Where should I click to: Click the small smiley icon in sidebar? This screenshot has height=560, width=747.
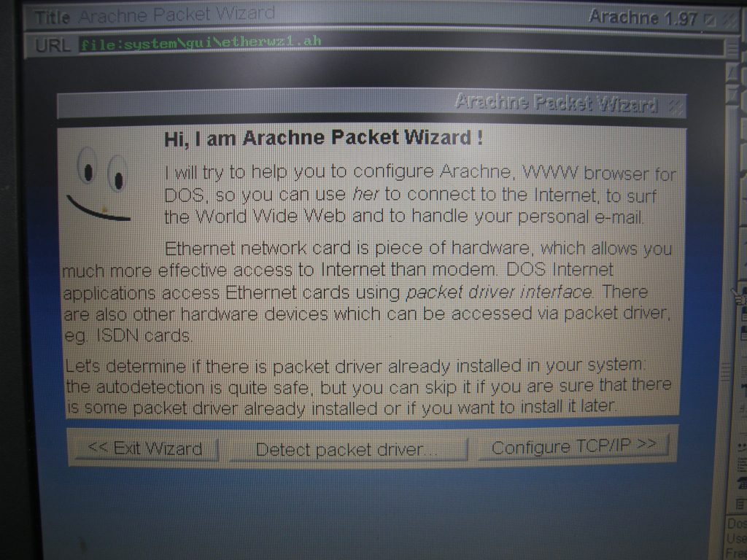pos(742,447)
